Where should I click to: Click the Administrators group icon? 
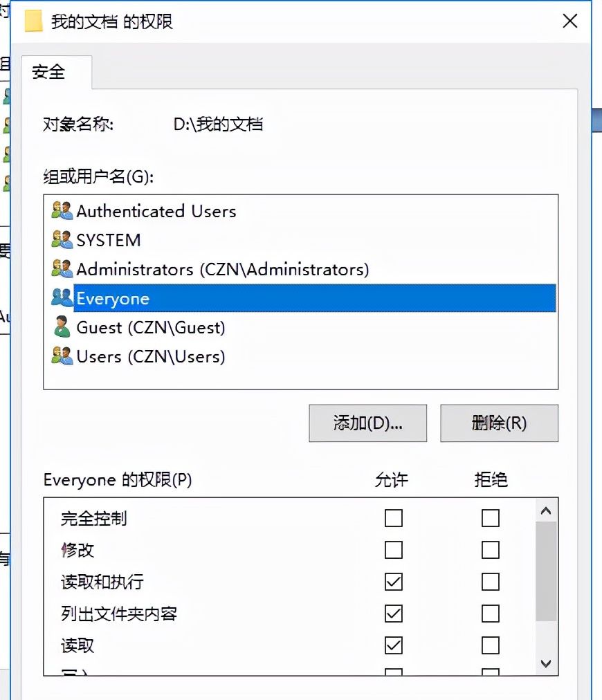point(62,269)
